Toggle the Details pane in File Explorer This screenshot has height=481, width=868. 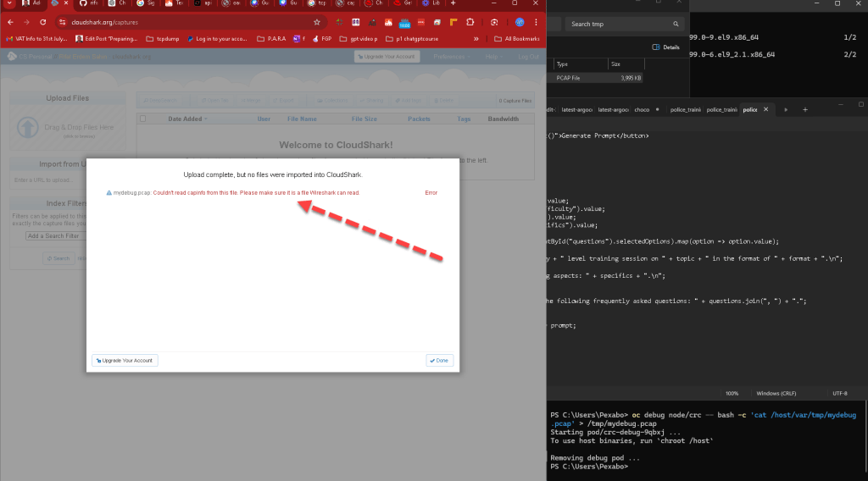point(666,47)
